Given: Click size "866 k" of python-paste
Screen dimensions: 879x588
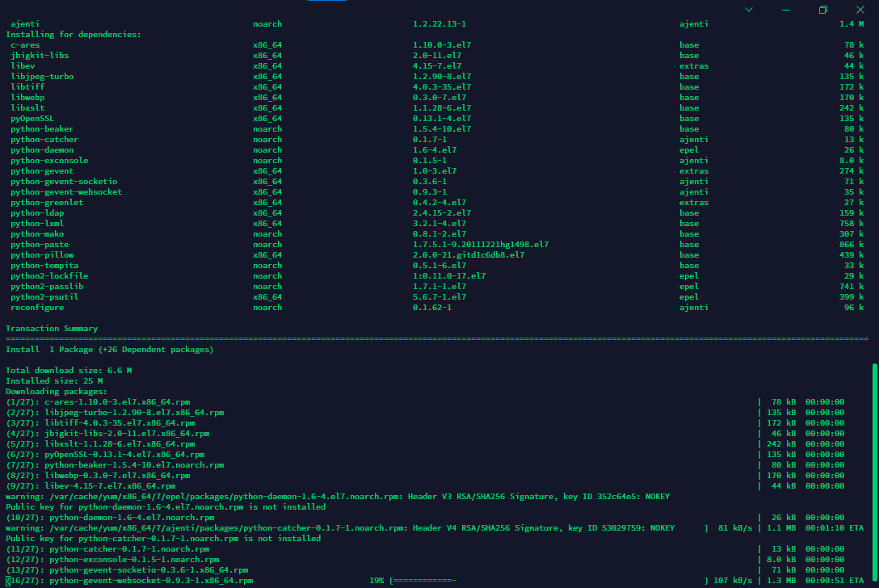Looking at the screenshot, I should coord(852,245).
